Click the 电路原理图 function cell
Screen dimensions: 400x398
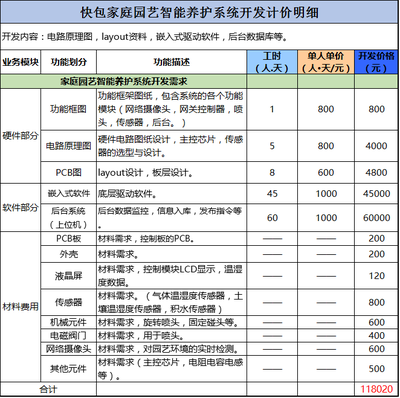click(x=69, y=146)
